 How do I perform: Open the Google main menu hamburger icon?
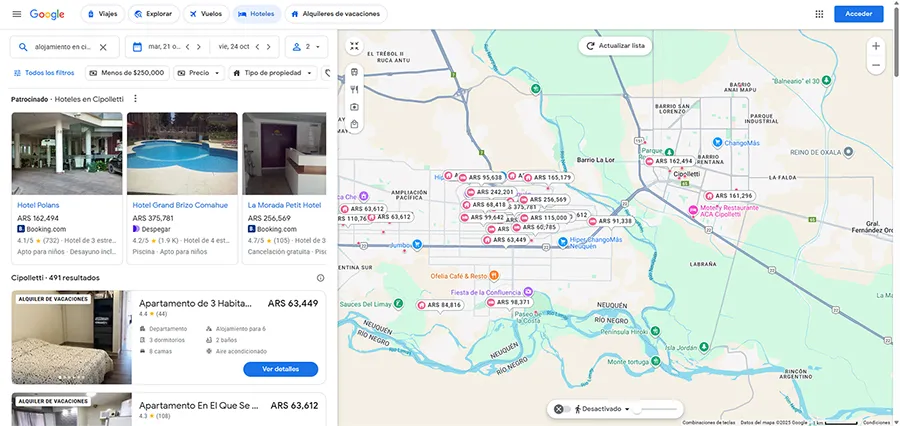pos(16,14)
